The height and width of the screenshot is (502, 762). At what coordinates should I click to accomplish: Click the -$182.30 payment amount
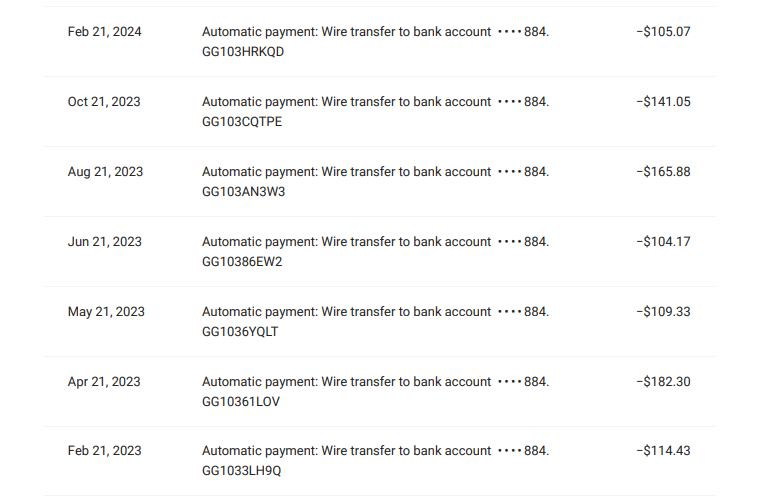pos(663,382)
